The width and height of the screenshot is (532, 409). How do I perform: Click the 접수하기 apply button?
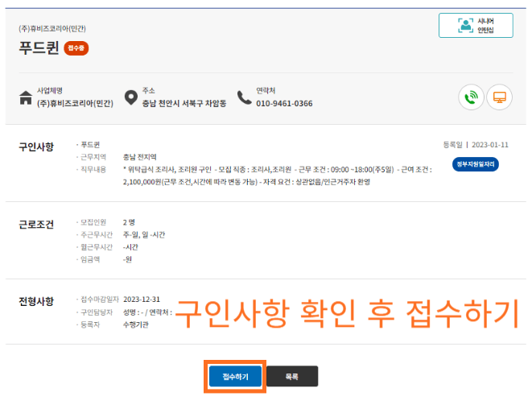point(235,376)
